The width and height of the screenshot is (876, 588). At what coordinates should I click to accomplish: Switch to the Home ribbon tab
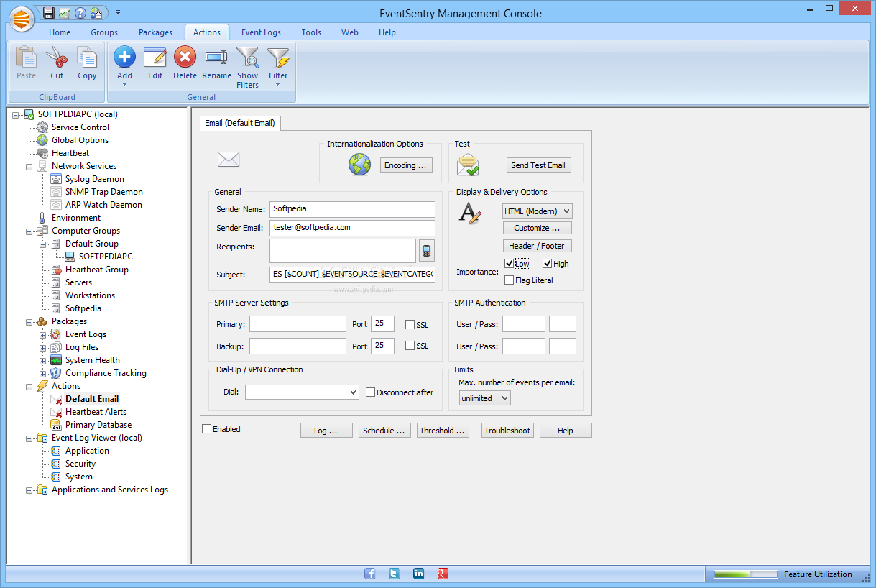click(60, 32)
